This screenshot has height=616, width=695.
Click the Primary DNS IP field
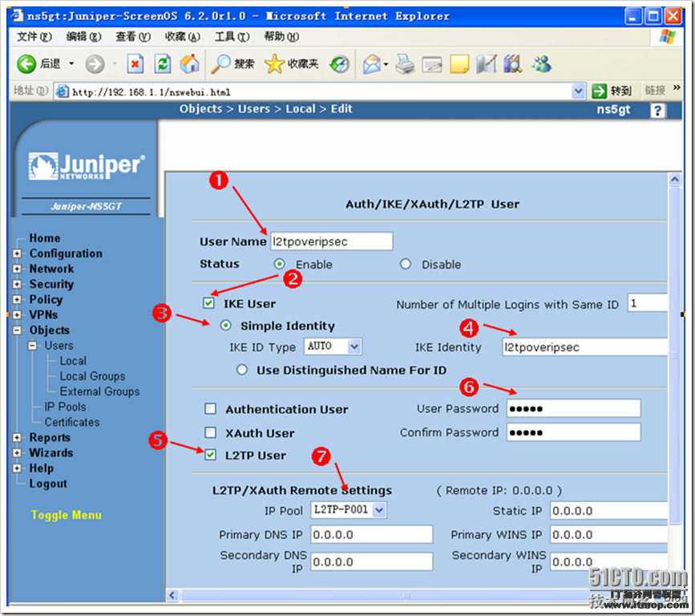point(371,534)
